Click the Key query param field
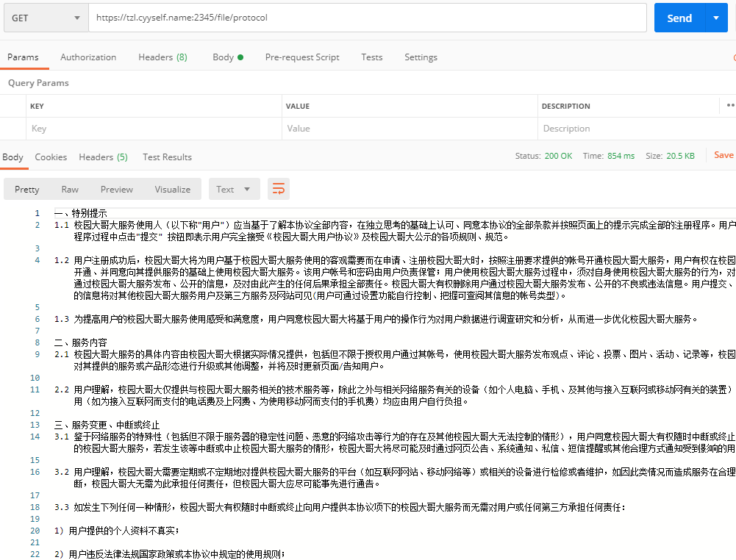The width and height of the screenshot is (736, 560). coord(154,129)
